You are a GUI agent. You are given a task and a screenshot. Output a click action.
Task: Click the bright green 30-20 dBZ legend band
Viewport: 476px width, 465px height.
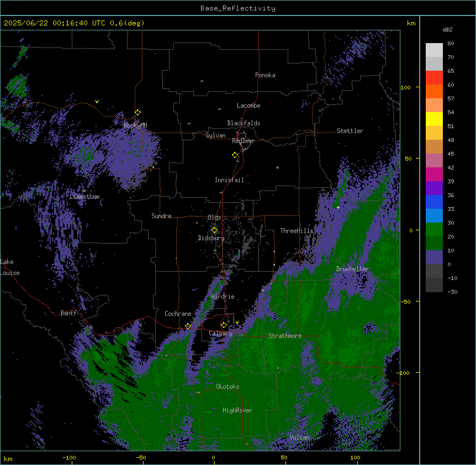(434, 230)
